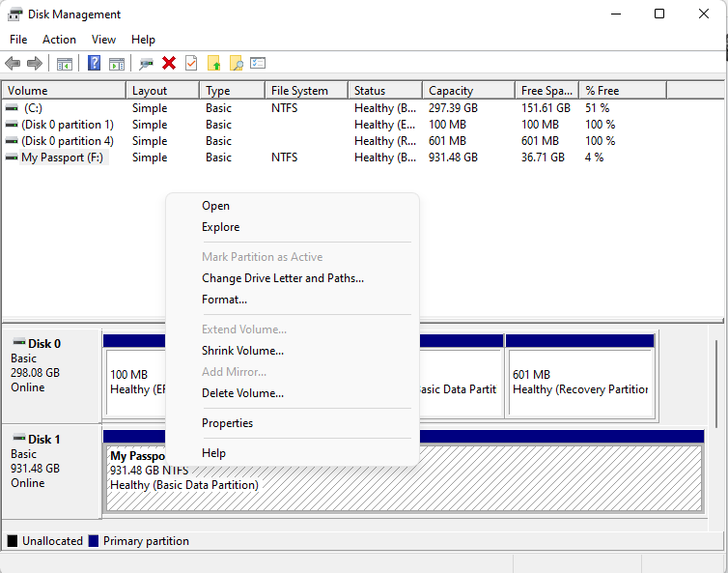Image resolution: width=728 pixels, height=573 pixels.
Task: Click the Disk 1 Basic 931.48 GB header
Action: [x=52, y=472]
